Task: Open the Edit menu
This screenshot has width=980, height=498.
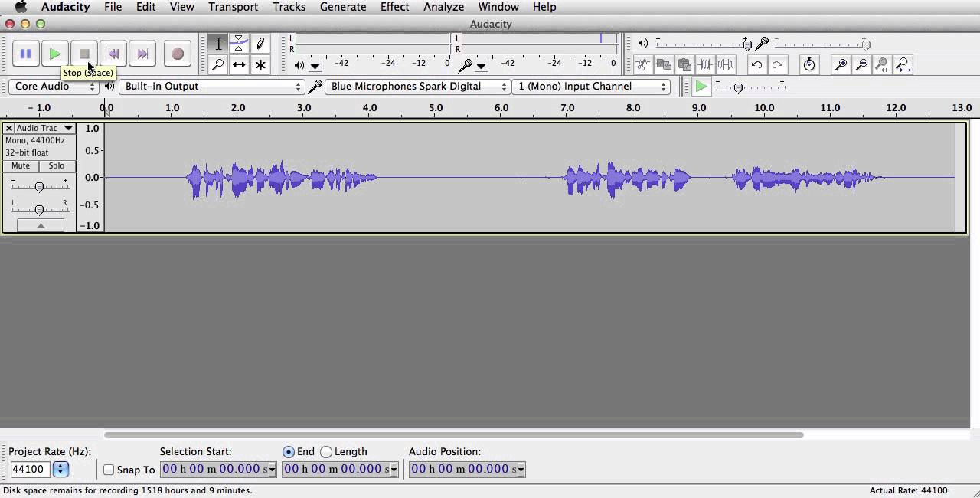Action: tap(145, 7)
